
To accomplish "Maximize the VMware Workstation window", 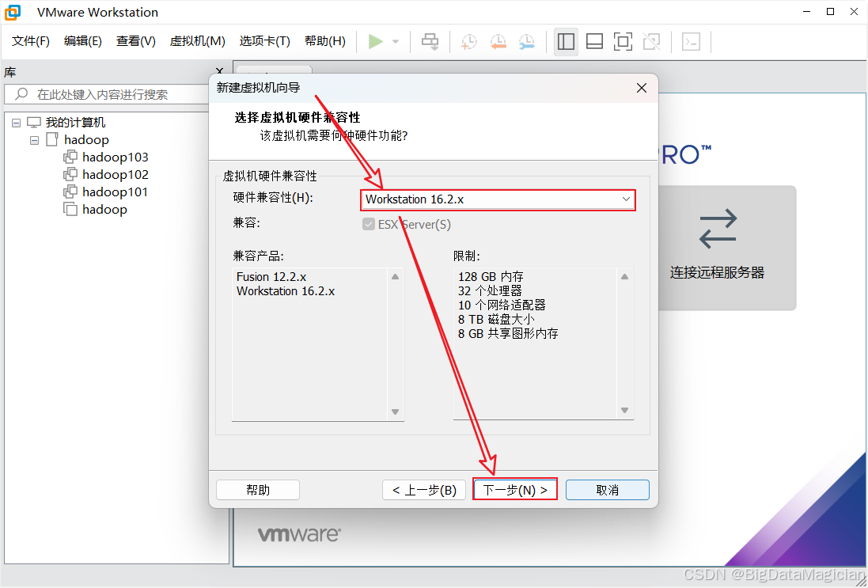I will pyautogui.click(x=830, y=12).
